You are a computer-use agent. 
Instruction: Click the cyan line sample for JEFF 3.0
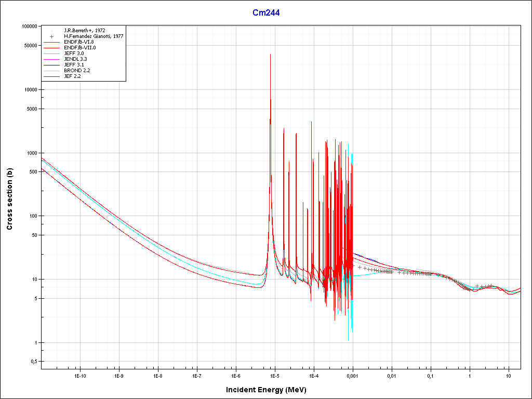coord(52,54)
